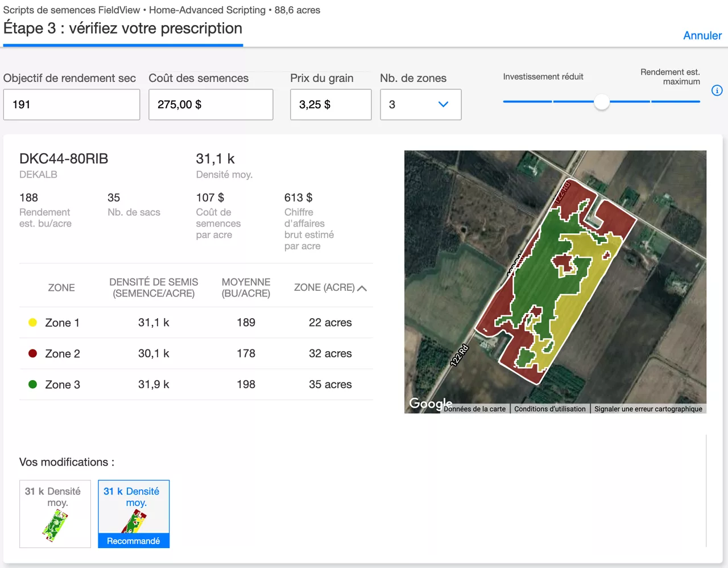Click the 35 acres cell
This screenshot has height=568, width=728.
click(330, 385)
